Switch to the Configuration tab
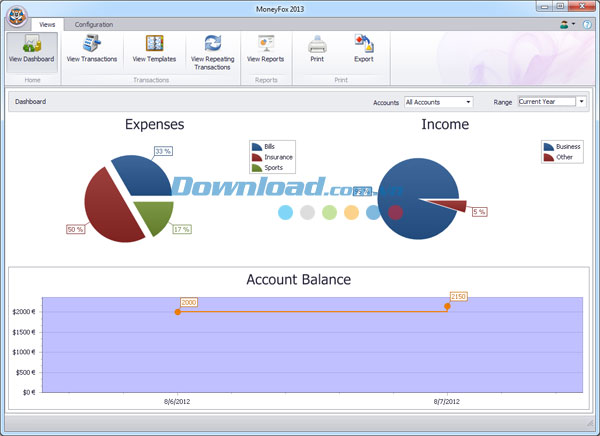 94,23
